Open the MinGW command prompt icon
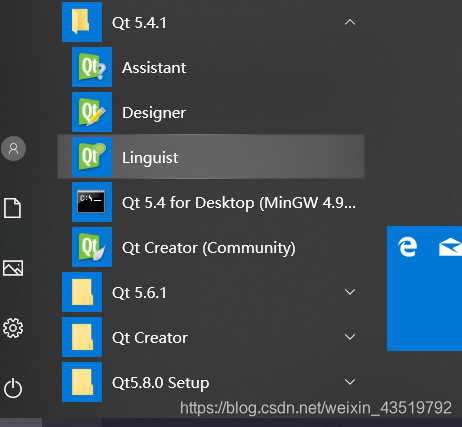This screenshot has height=427, width=462. pos(92,202)
